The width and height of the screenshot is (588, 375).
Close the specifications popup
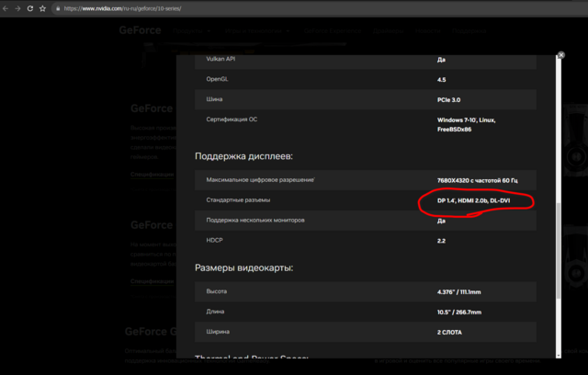point(560,55)
